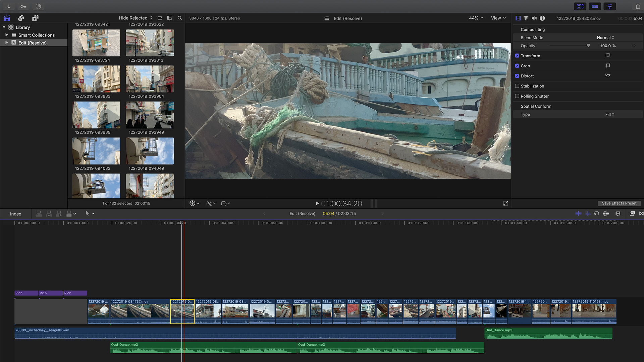This screenshot has height=362, width=644.
Task: Click the Crop tool icon in inspector
Action: pyautogui.click(x=608, y=65)
